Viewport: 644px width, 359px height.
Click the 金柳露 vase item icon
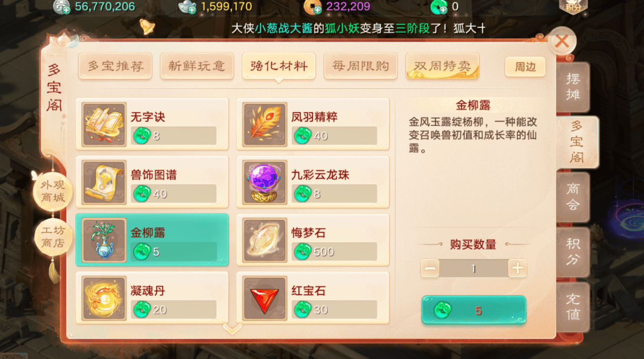pyautogui.click(x=104, y=240)
